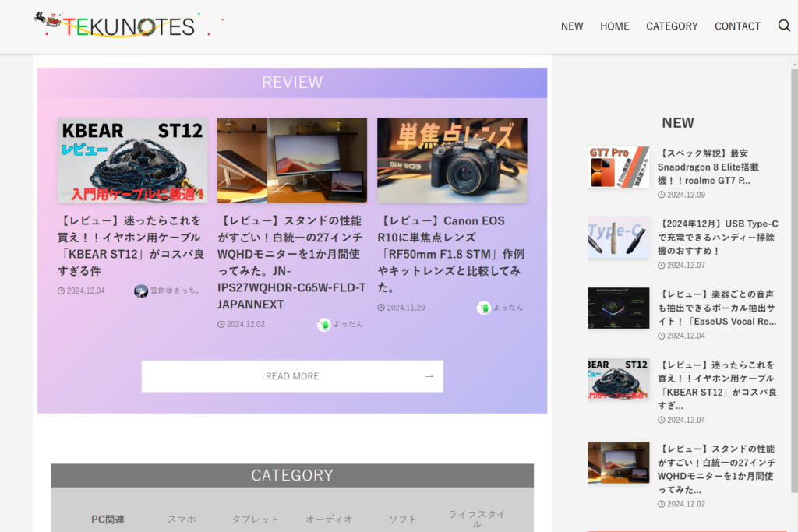
Task: Click the READ MORE arrow icon
Action: click(429, 376)
